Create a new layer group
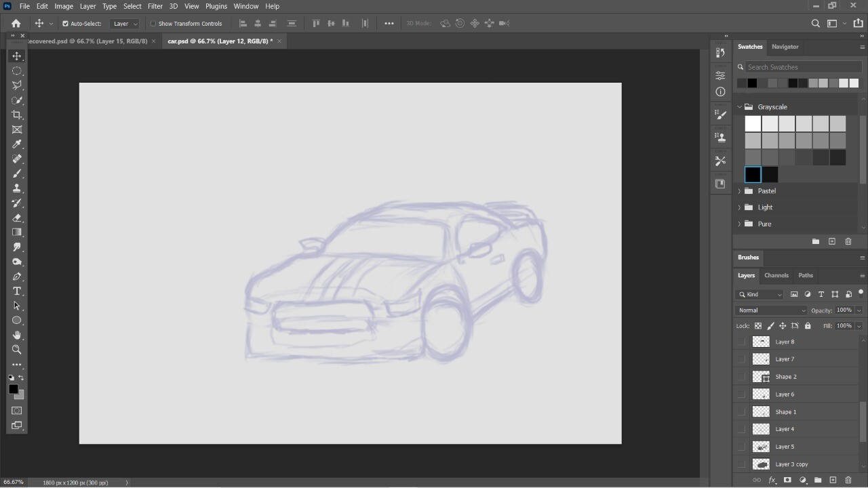This screenshot has height=488, width=868. click(x=818, y=480)
